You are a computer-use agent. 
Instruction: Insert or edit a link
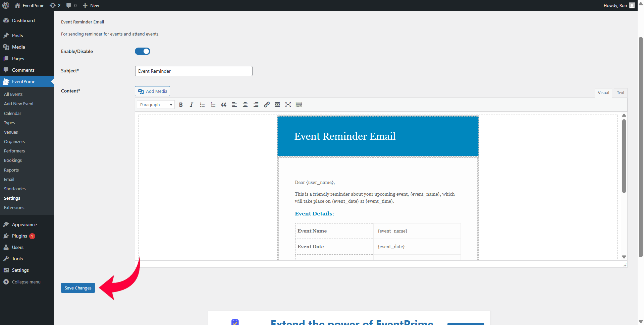click(x=267, y=105)
